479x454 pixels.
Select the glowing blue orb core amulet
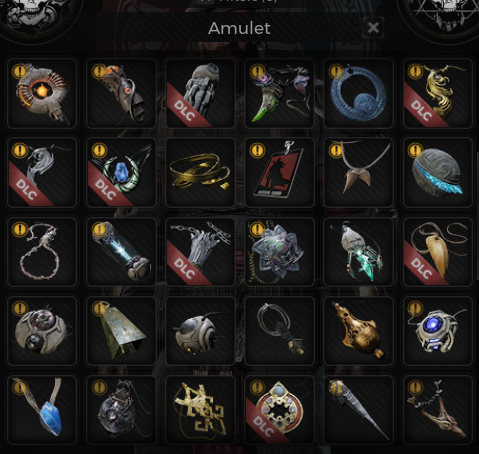click(438, 331)
